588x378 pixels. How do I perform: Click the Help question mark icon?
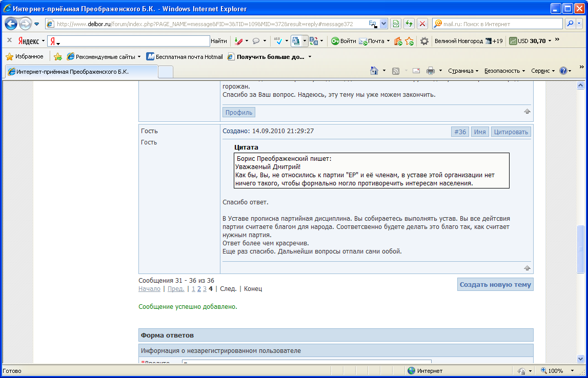click(563, 71)
